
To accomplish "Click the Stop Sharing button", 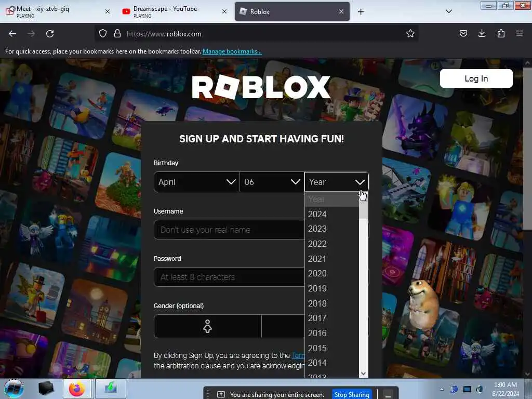I will pos(352,395).
